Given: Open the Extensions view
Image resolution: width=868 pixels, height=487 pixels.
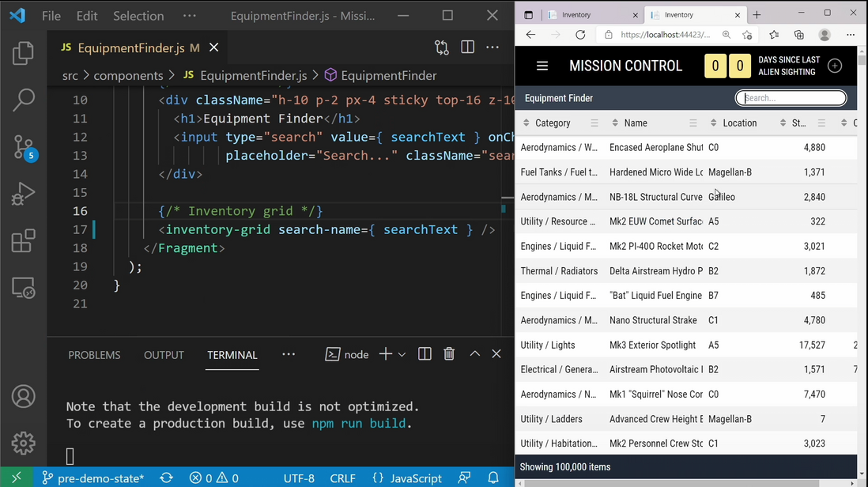Looking at the screenshot, I should click(x=23, y=241).
